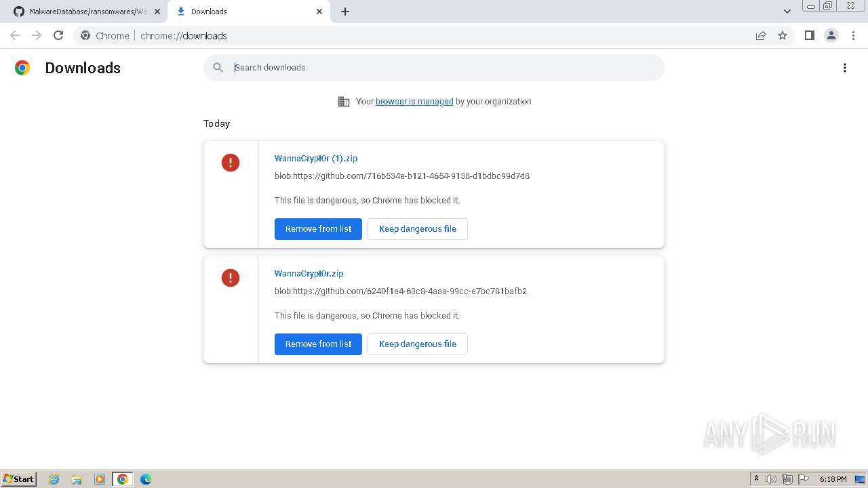Screen dimensions: 868x488
Task: Click the Chrome logo beside Downloads
Action: tap(22, 68)
